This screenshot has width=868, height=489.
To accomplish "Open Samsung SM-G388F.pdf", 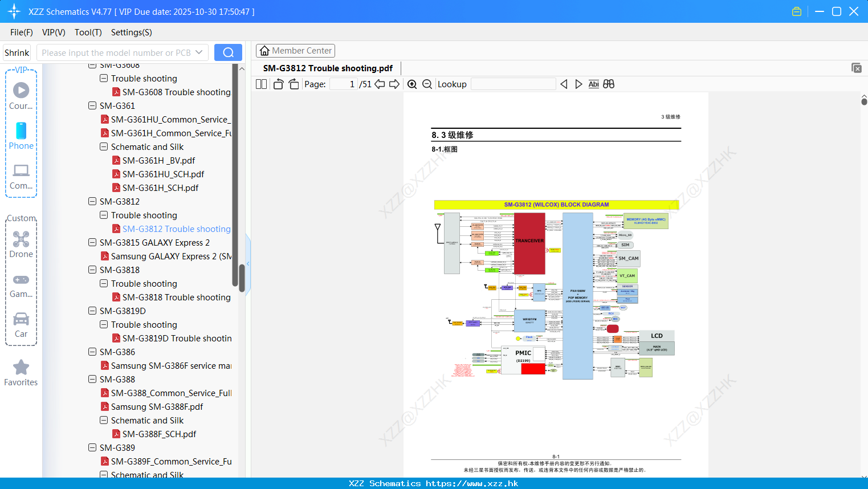I will (x=157, y=406).
